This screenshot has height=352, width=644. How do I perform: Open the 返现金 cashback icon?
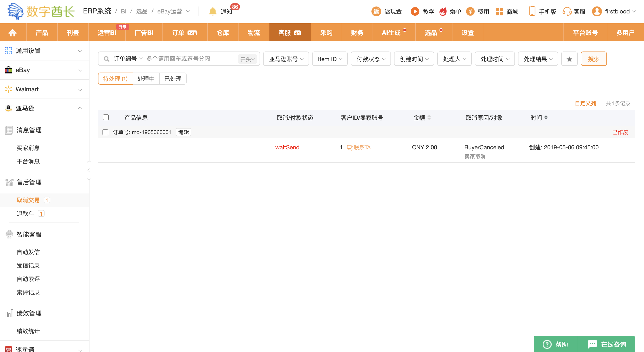(376, 11)
